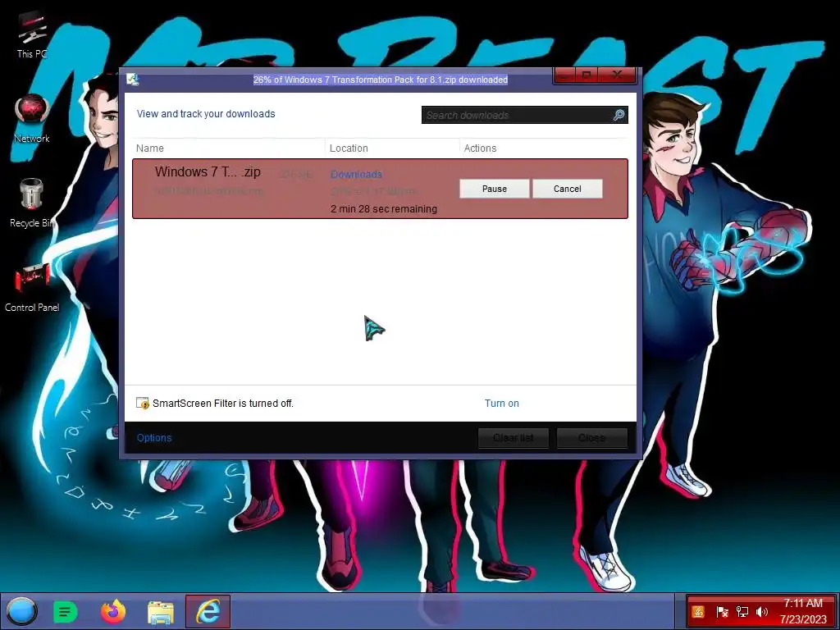Open This PC desktop icon
Screen dimensions: 840x630
tap(32, 35)
